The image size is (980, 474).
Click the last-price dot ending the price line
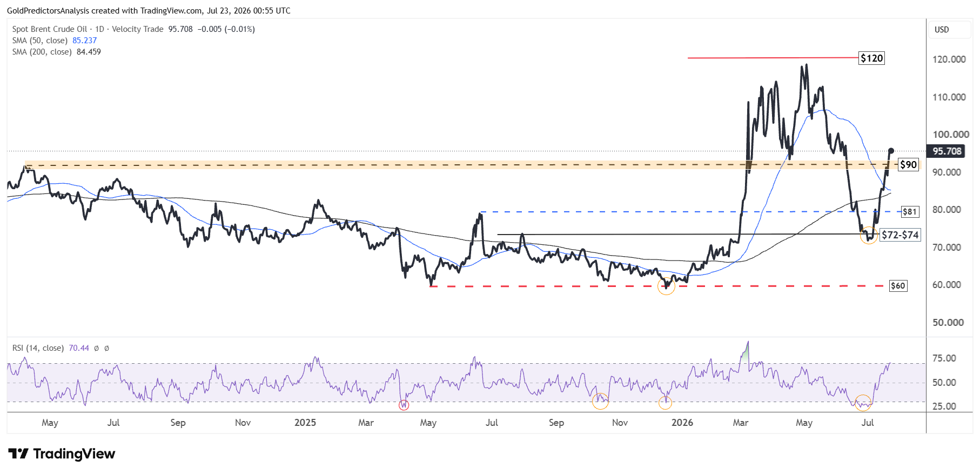(891, 151)
